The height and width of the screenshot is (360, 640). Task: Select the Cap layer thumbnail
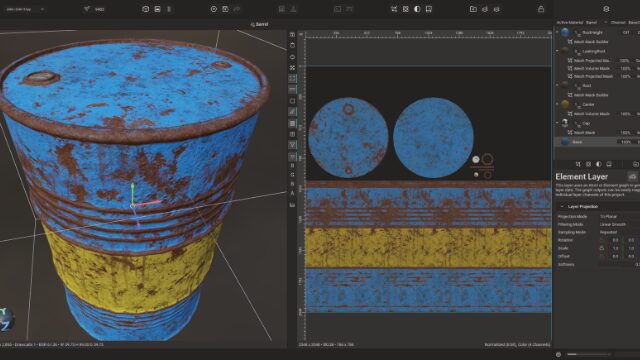(x=565, y=123)
